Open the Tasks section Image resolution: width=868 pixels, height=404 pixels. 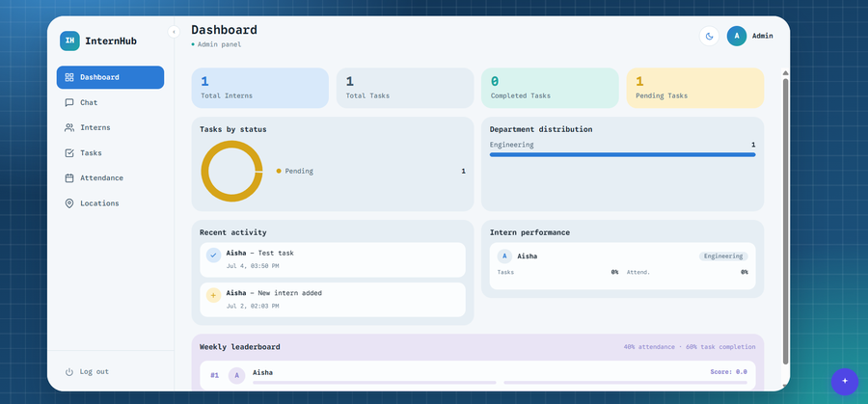coord(110,152)
